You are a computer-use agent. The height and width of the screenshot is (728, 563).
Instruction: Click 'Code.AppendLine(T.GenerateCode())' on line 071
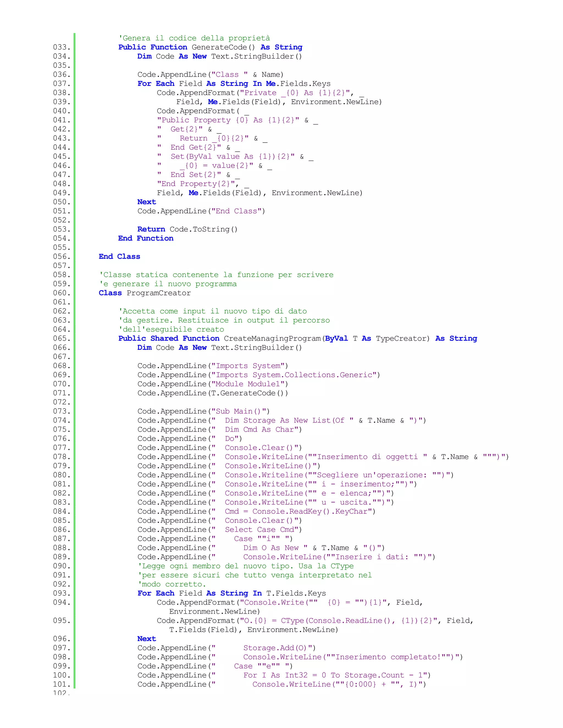pyautogui.click(x=213, y=393)
